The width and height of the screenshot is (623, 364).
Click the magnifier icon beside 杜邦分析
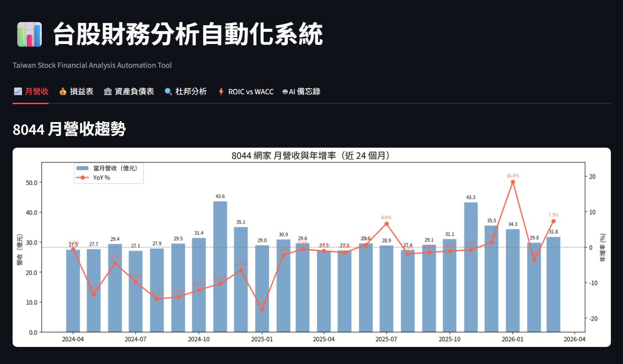click(x=168, y=91)
